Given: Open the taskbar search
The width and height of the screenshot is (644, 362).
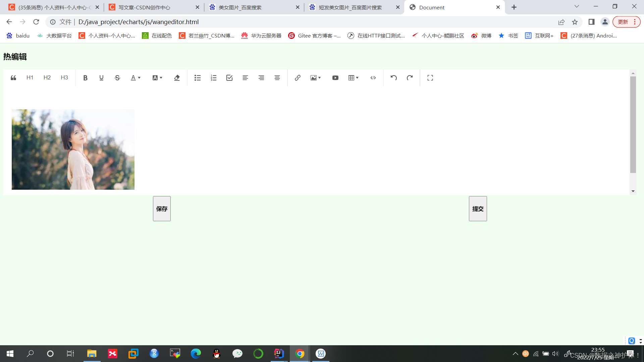Looking at the screenshot, I should 30,354.
